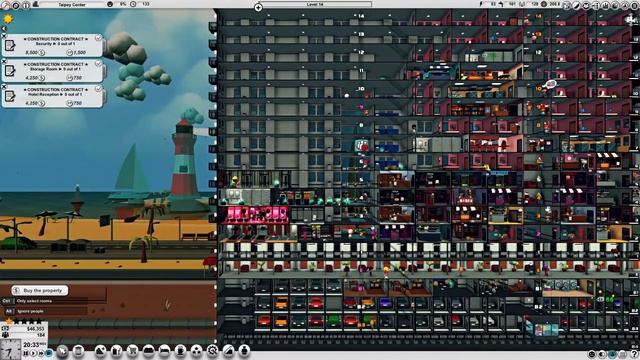Open the gear utilities build menu

click(212, 351)
